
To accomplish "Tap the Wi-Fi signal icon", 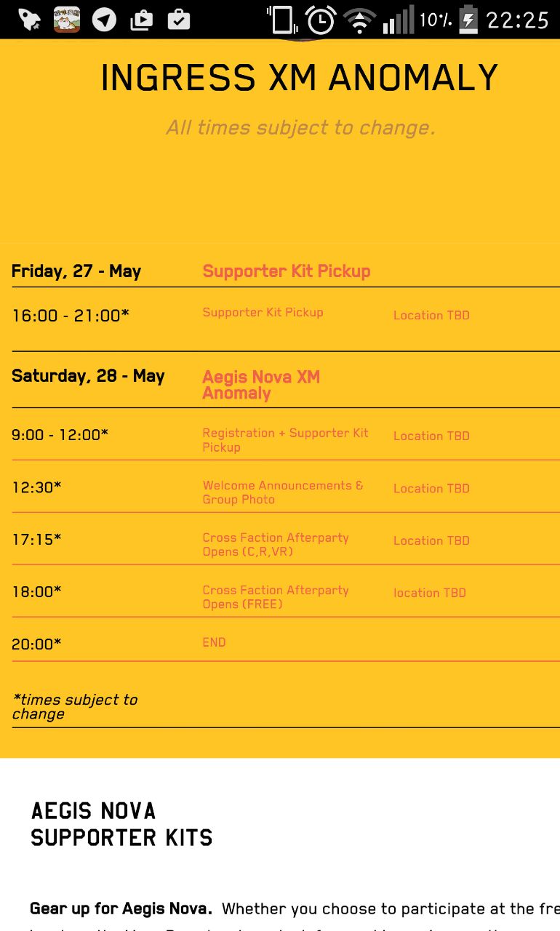I will [359, 20].
